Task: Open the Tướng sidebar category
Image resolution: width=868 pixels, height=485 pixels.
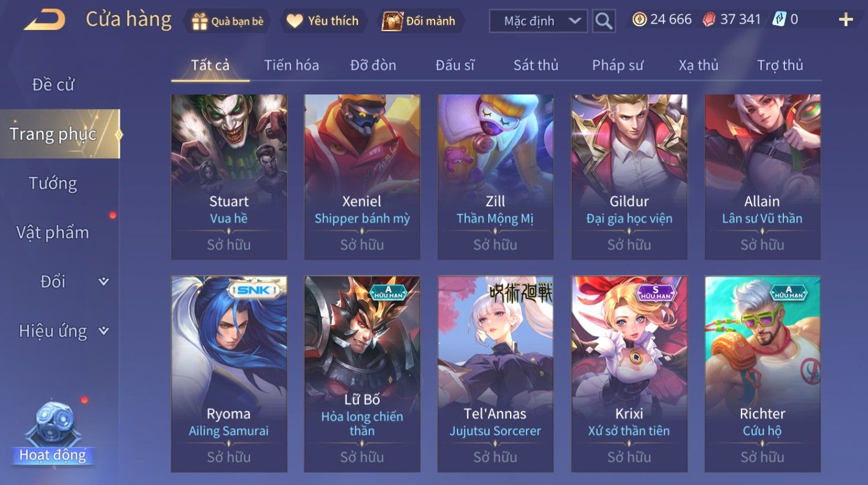Action: [x=53, y=183]
